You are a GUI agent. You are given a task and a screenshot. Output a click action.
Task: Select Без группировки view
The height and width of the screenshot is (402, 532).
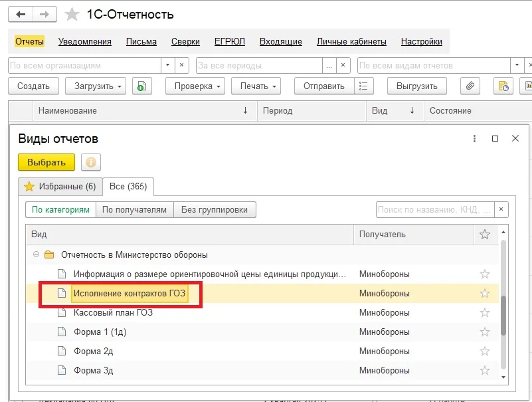(215, 209)
